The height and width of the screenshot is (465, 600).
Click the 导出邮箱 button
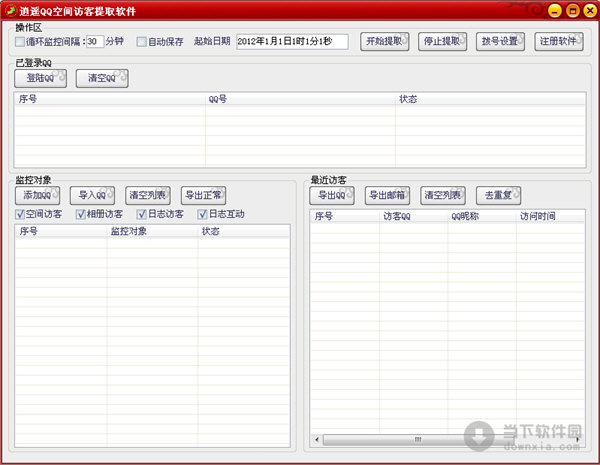click(x=387, y=196)
